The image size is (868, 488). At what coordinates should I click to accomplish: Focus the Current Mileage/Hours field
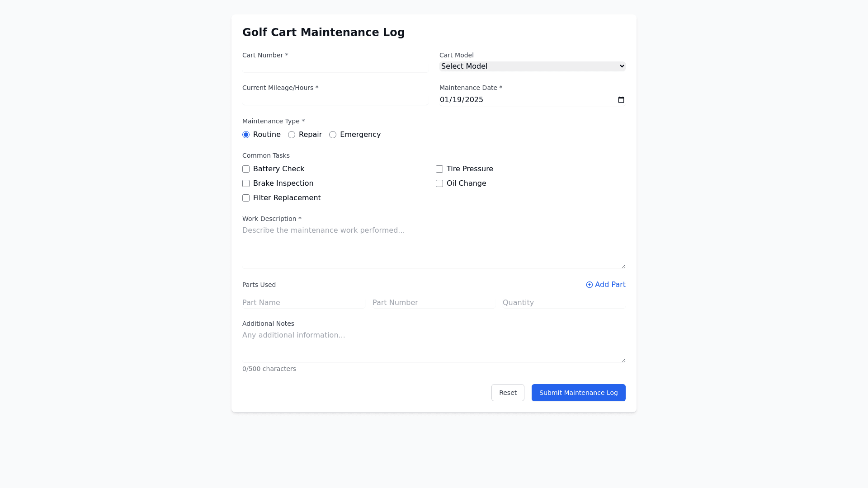click(335, 99)
